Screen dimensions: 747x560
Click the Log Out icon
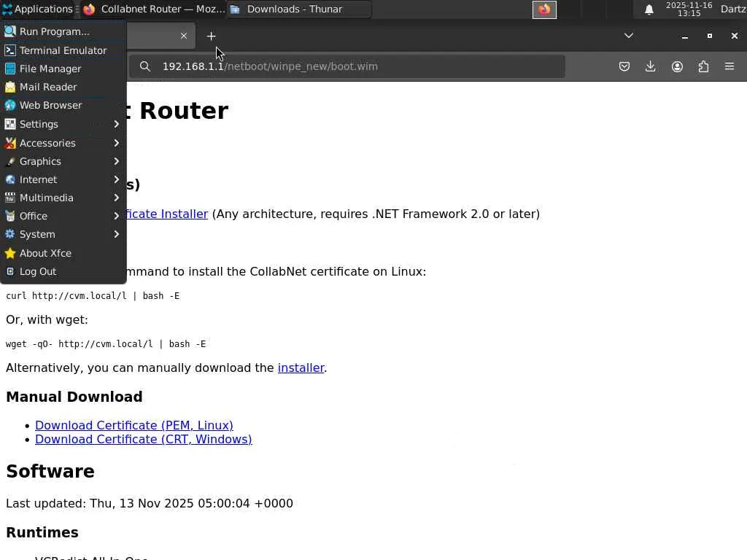[10, 271]
